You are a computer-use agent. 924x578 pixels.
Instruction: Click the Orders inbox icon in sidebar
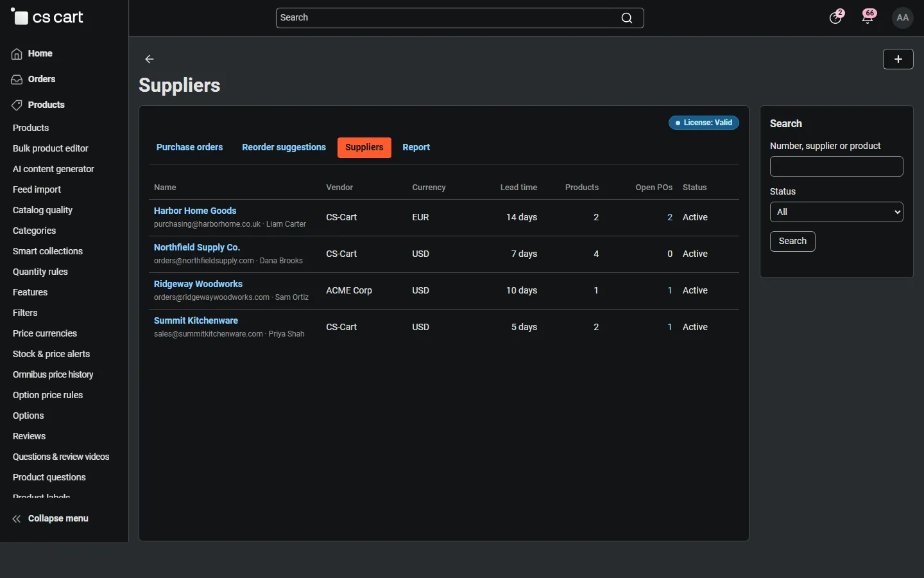(x=17, y=80)
